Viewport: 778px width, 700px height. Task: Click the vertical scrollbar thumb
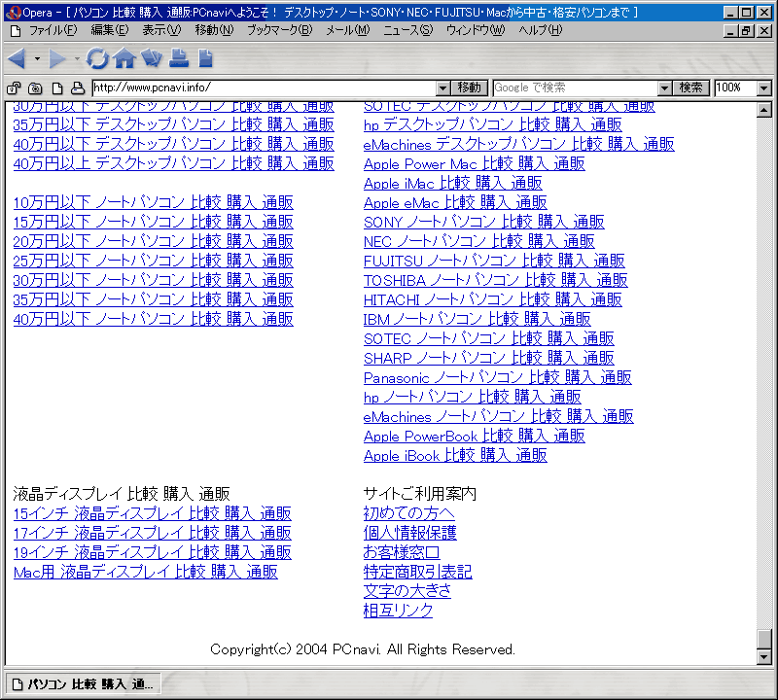(x=764, y=639)
